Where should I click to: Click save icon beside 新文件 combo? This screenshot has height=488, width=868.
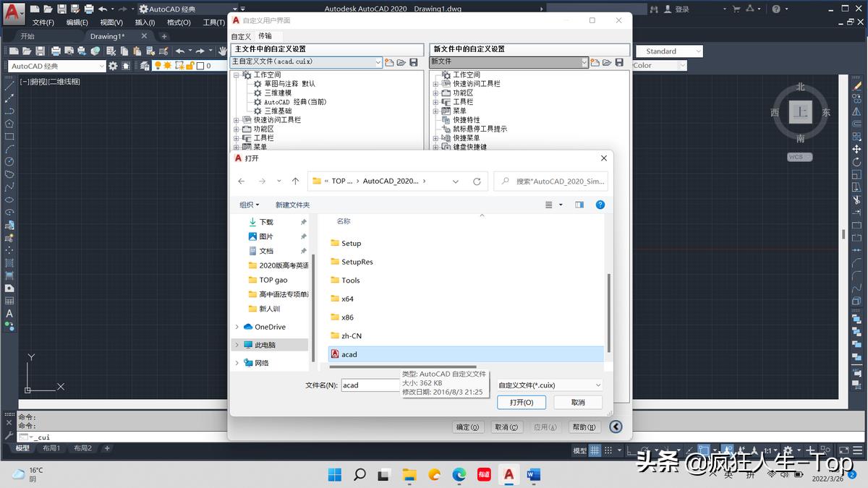point(619,63)
